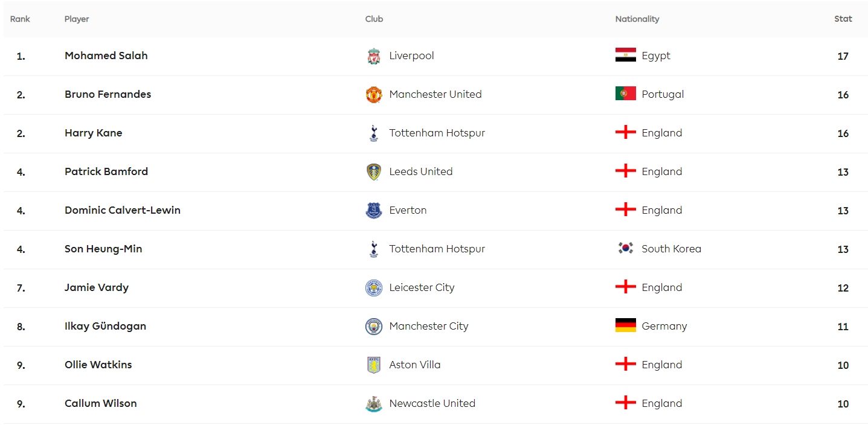Click the Stat column header
Screen dimensions: 868x425
point(843,19)
